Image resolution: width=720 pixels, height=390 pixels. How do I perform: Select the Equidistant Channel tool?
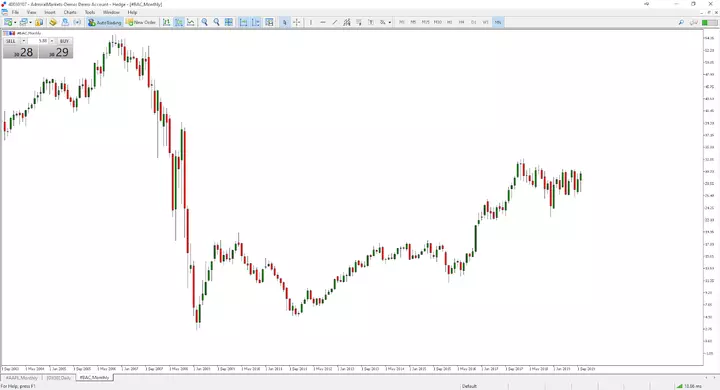point(347,22)
